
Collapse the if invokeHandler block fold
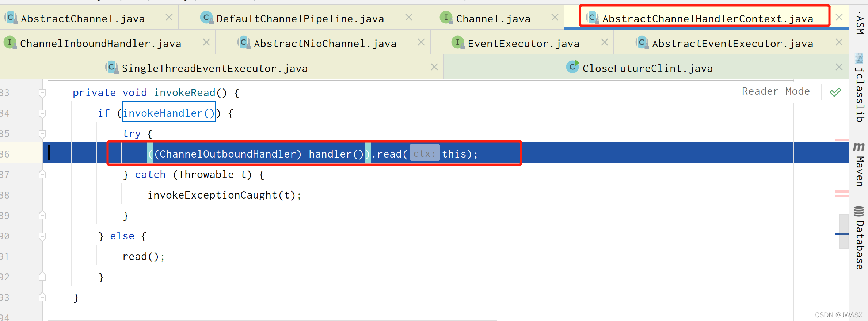click(42, 114)
